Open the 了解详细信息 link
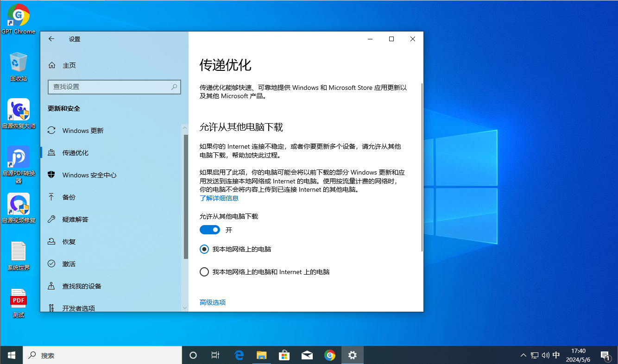Viewport: 618px width, 364px height. click(219, 198)
